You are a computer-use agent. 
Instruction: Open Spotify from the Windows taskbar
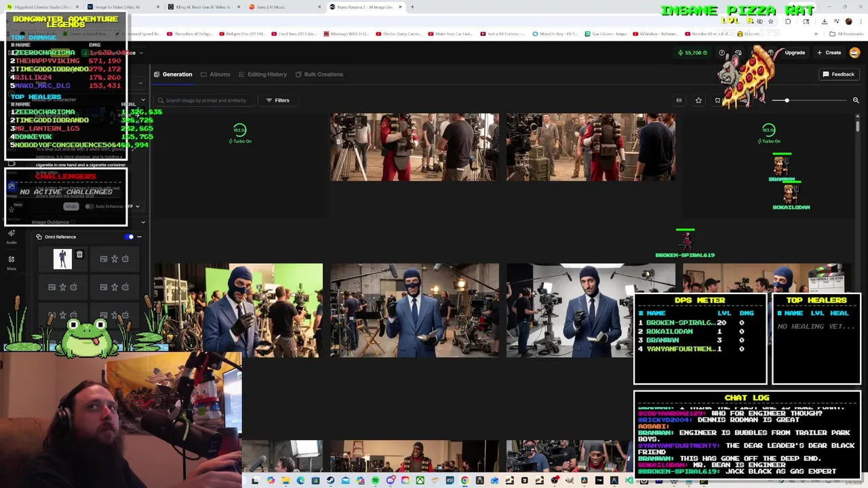[375, 481]
